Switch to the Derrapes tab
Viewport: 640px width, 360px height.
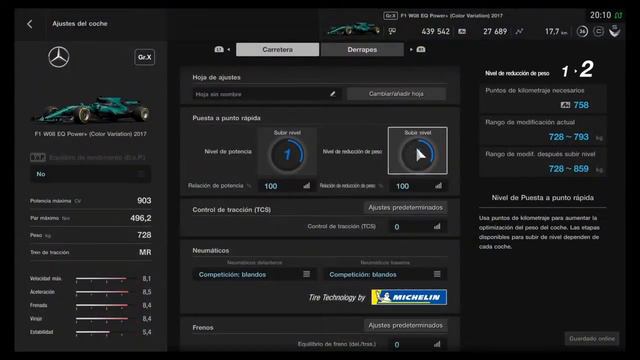(362, 49)
